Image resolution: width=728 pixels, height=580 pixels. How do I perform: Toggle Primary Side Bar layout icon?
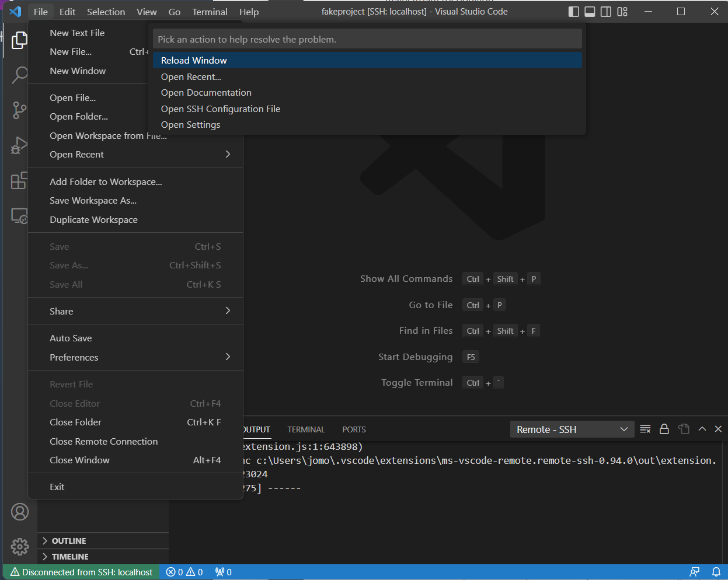pyautogui.click(x=574, y=12)
